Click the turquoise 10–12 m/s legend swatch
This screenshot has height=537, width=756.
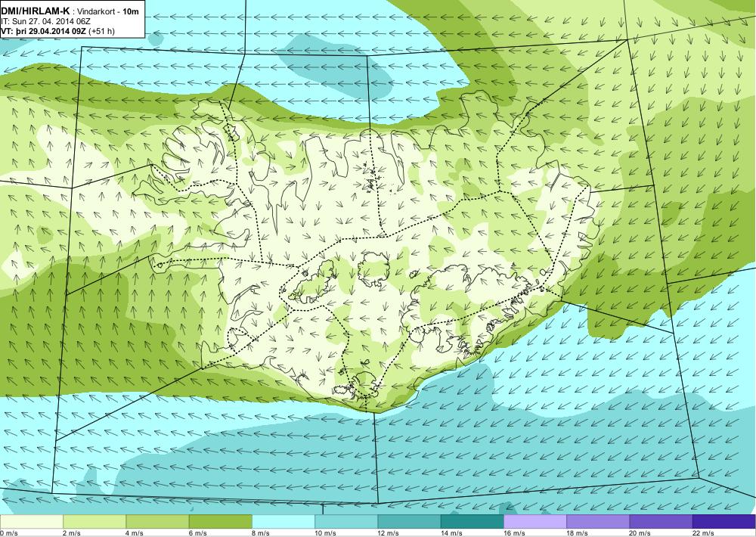(346, 522)
